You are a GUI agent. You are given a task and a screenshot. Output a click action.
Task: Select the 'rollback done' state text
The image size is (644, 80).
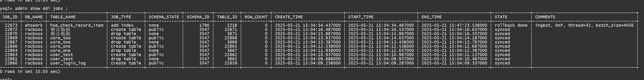point(511,25)
